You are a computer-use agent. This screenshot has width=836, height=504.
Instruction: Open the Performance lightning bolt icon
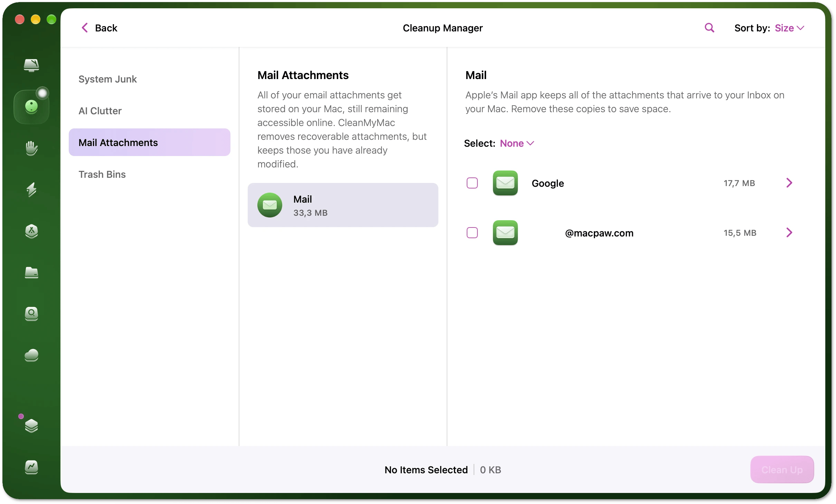pyautogui.click(x=31, y=190)
